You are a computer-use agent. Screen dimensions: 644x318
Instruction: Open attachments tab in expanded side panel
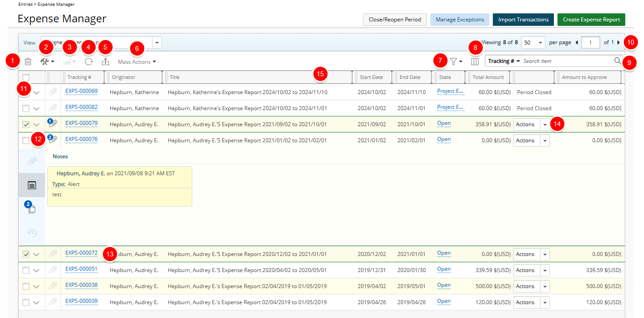click(32, 161)
